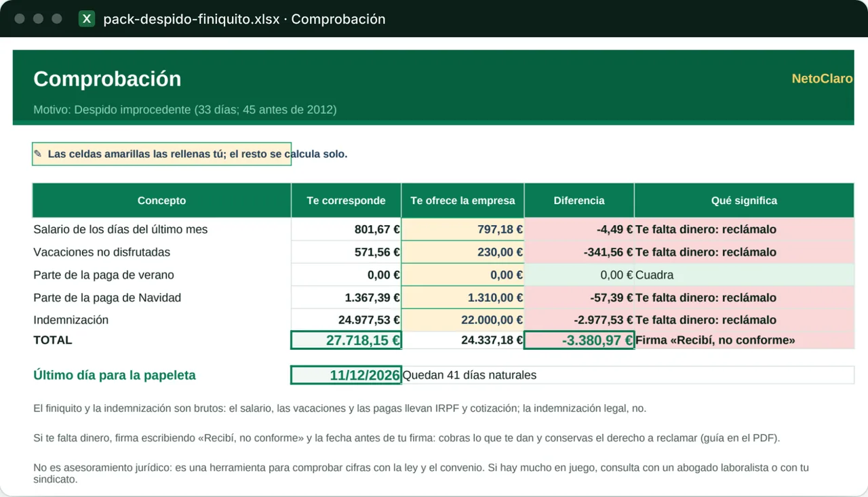The width and height of the screenshot is (868, 497).
Task: Click the Diferencia column header
Action: click(x=579, y=200)
